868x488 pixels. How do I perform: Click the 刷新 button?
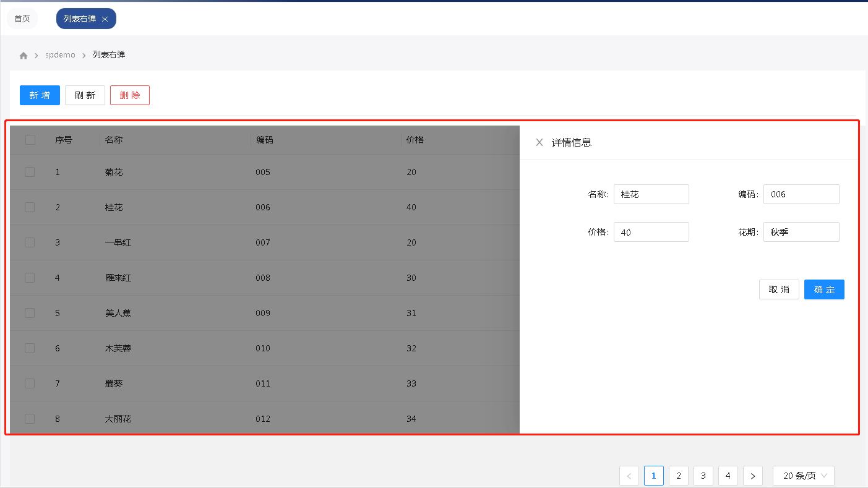tap(85, 95)
